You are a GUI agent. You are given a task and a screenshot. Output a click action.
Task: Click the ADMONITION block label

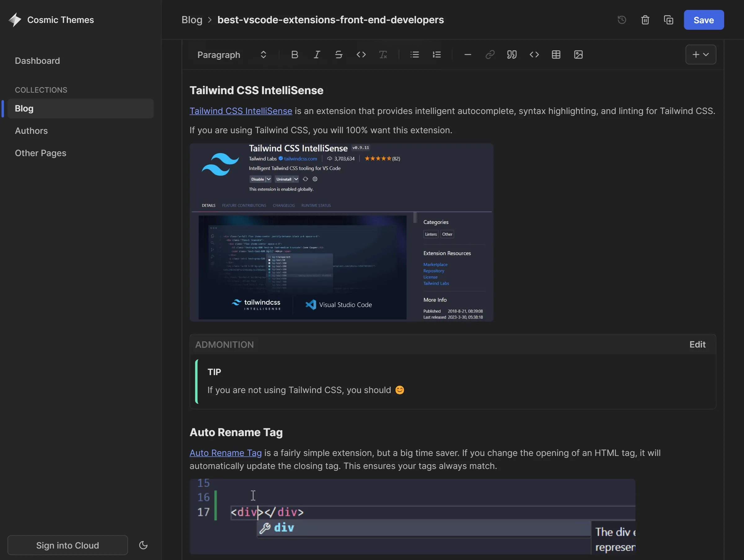coord(224,344)
